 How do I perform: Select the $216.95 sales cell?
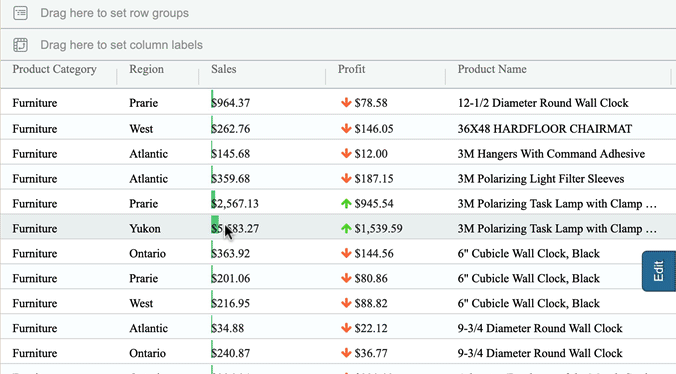click(230, 304)
